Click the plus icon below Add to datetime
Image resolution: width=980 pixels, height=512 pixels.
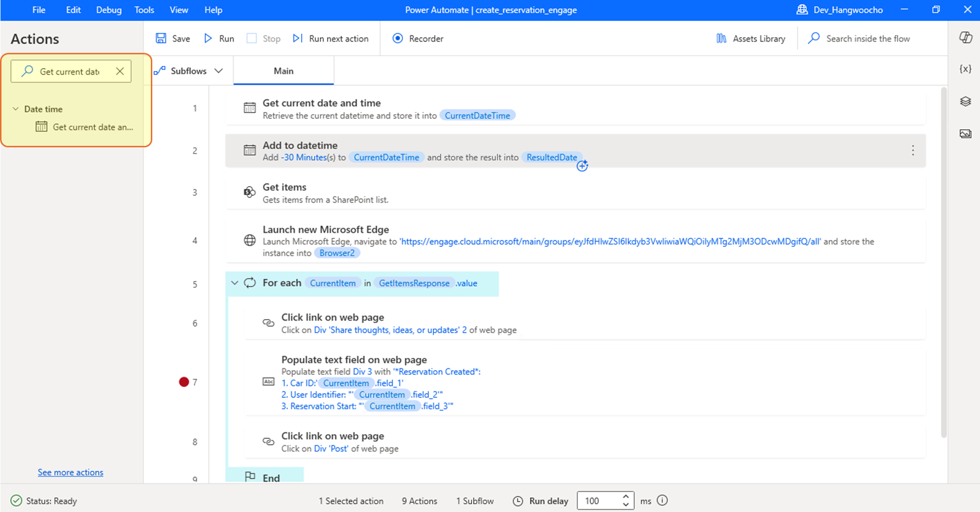point(582,166)
